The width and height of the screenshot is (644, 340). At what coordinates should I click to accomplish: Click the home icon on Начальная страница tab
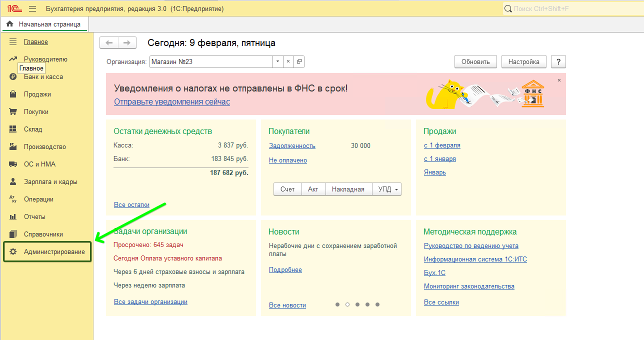pyautogui.click(x=10, y=24)
